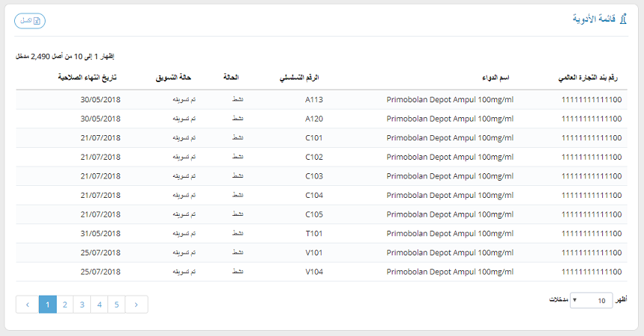The image size is (644, 336).
Task: Click the serial number T101 cell
Action: click(313, 234)
